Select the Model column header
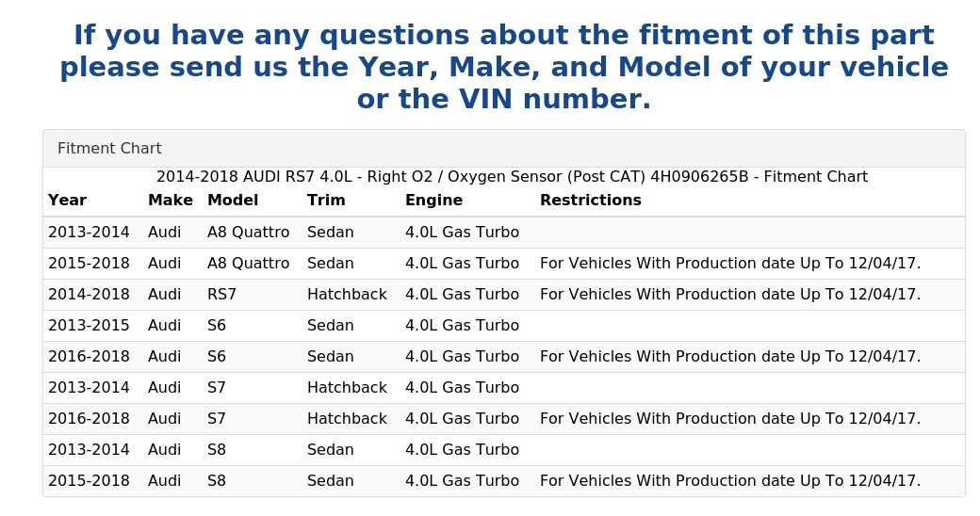Screen dimensions: 980x516 click(232, 201)
